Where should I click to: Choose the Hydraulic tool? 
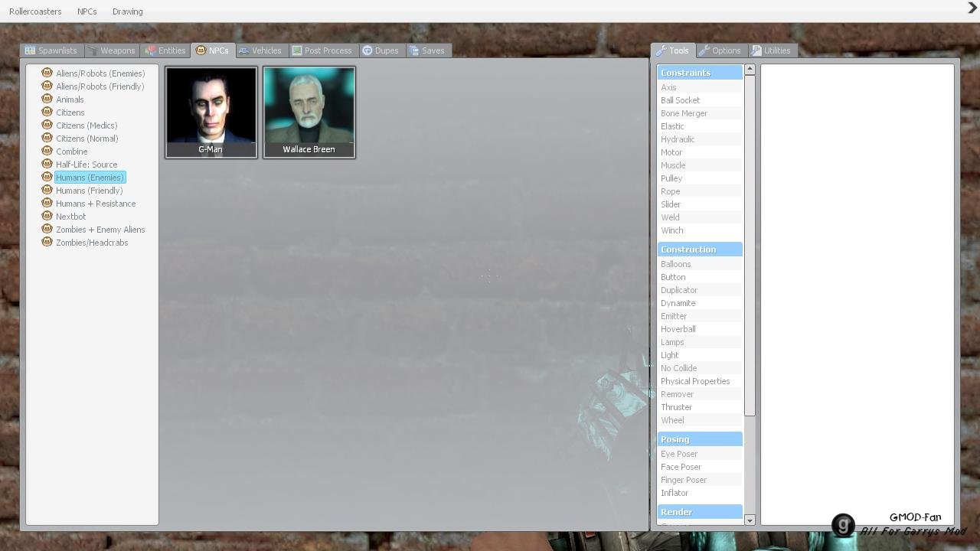700,139
